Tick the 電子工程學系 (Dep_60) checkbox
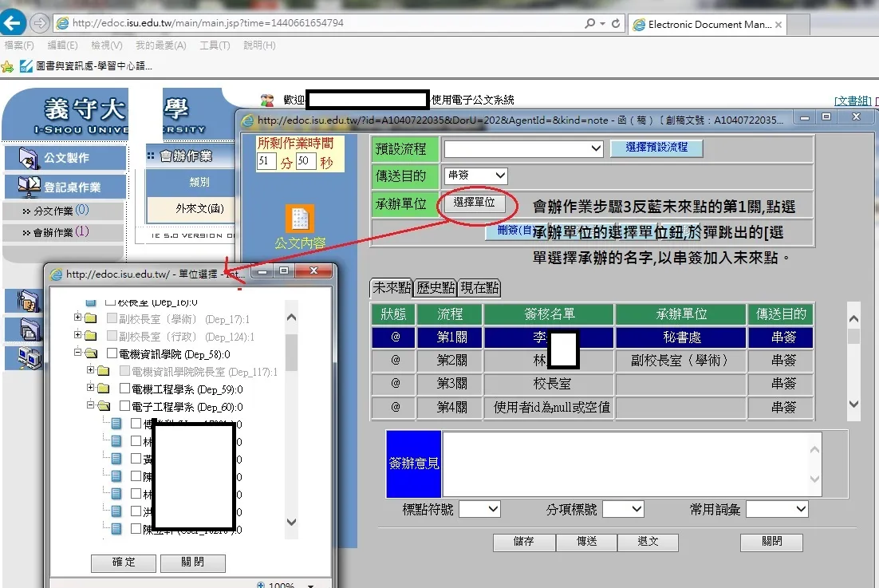The height and width of the screenshot is (588, 879). pos(125,406)
